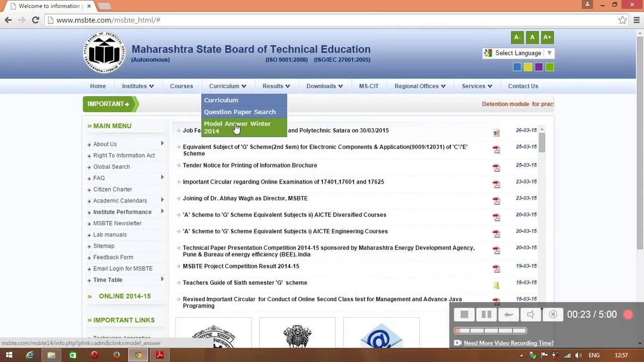Bookmark page with the star icon
This screenshot has width=644, height=362.
[x=622, y=20]
